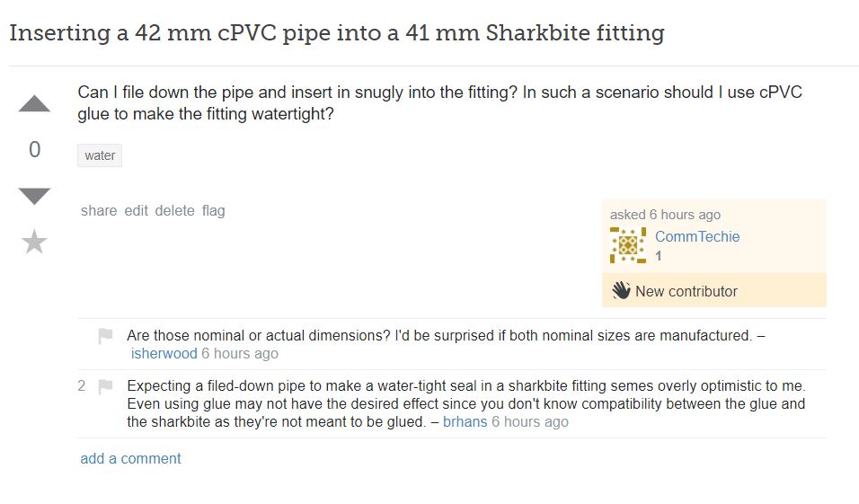Downvote the question with the down arrow
Image resolution: width=859 pixels, height=504 pixels.
click(34, 196)
